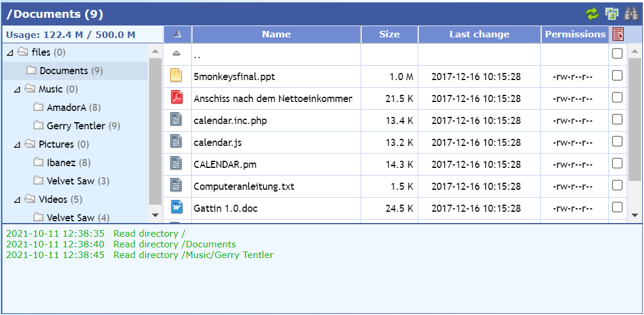Viewport: 644px width, 315px height.
Task: Check the box for 5monkeysfinal.ppt
Action: [617, 75]
